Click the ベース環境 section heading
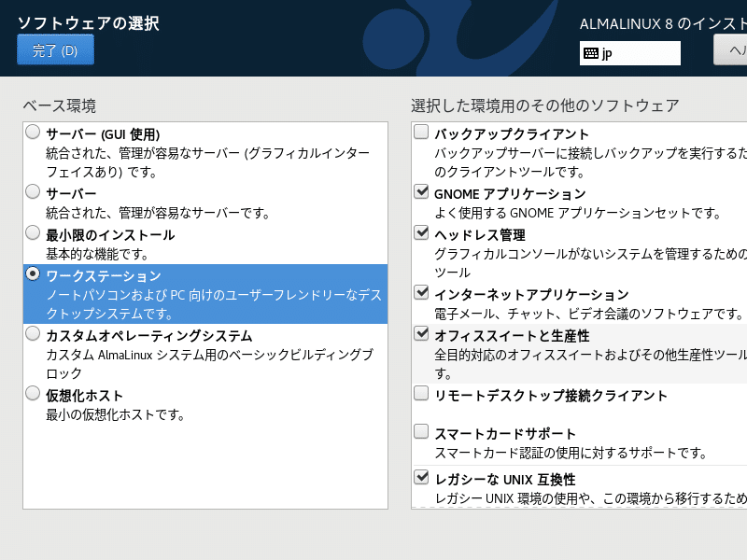The height and width of the screenshot is (560, 747). [60, 105]
